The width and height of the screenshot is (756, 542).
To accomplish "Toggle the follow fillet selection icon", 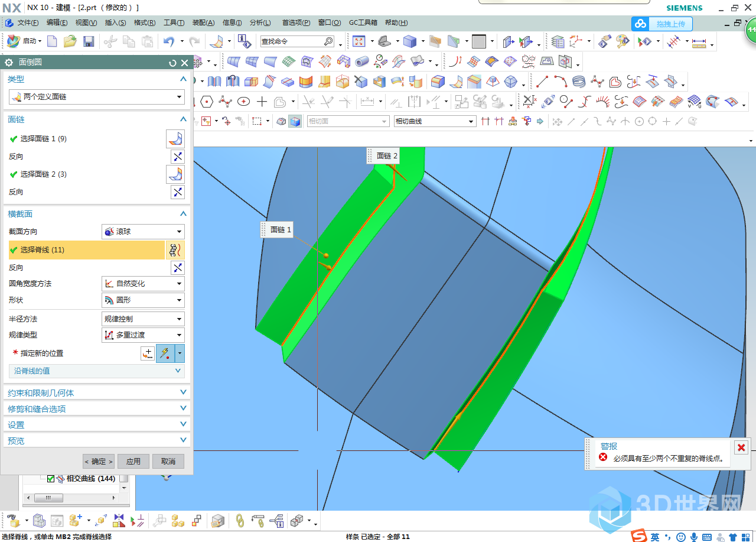I will pos(499,121).
